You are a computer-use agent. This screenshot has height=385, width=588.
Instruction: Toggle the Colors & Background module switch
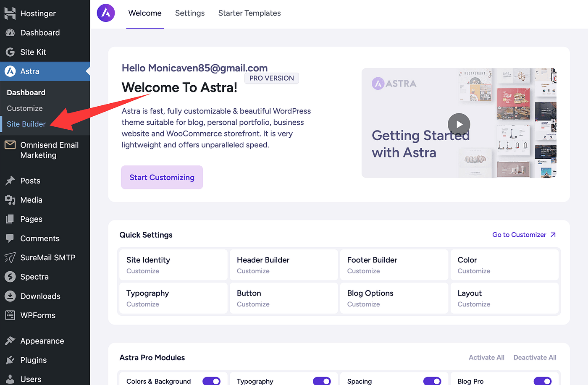[x=211, y=381]
